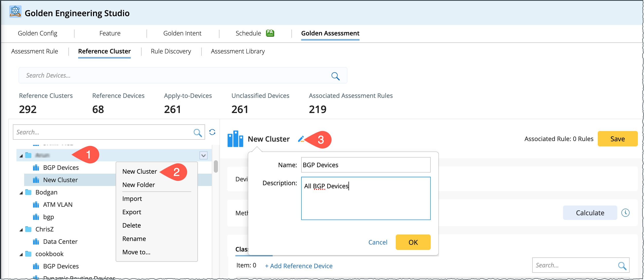Image resolution: width=644 pixels, height=280 pixels.
Task: Click the pencil edit icon beside New Cluster
Action: pos(301,139)
